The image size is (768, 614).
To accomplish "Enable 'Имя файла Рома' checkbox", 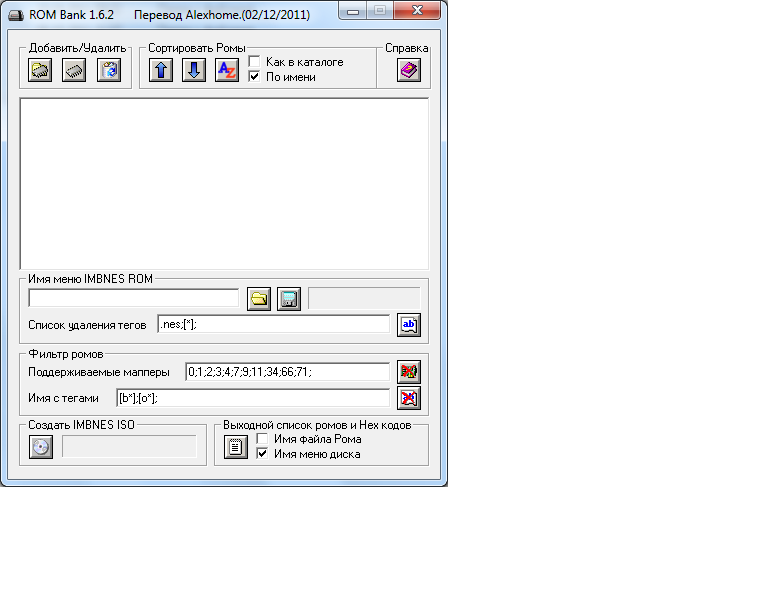I will tap(263, 439).
